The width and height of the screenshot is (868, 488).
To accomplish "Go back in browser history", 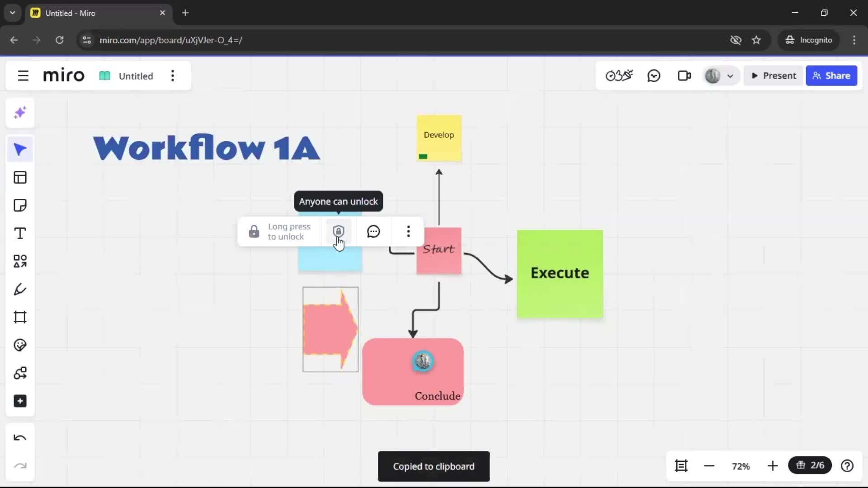I will (14, 40).
